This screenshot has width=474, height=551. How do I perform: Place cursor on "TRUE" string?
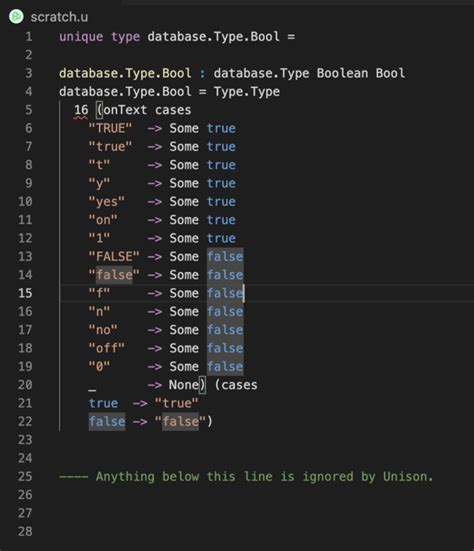click(110, 128)
